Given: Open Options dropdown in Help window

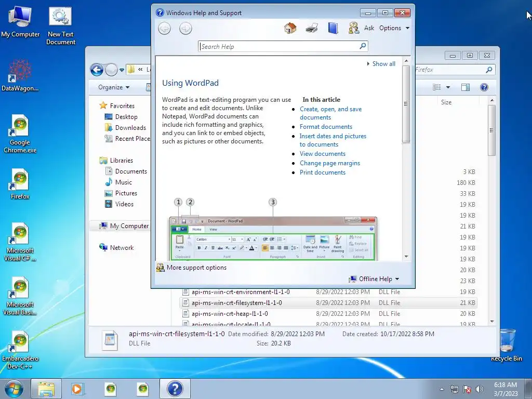Looking at the screenshot, I should click(394, 28).
